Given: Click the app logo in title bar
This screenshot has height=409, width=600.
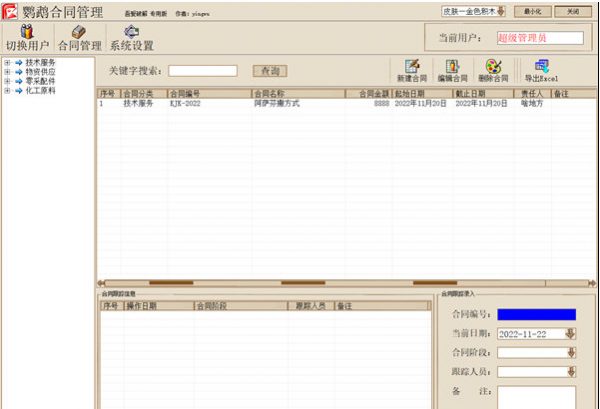Looking at the screenshot, I should tap(10, 11).
